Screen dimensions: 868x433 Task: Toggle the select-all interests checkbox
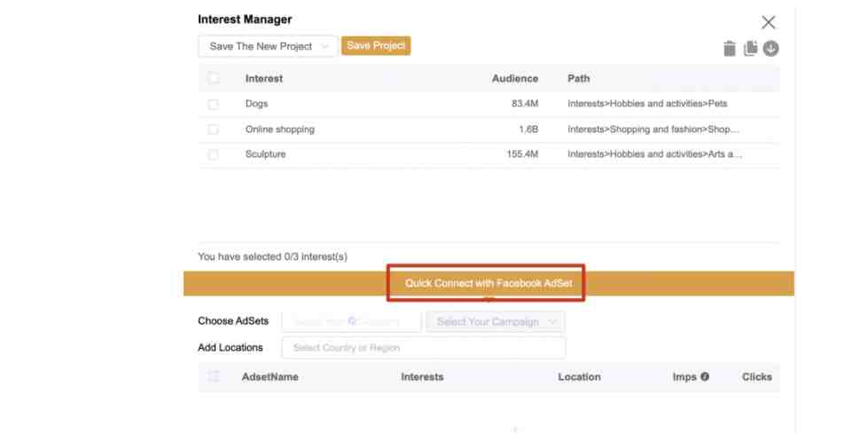pos(213,79)
